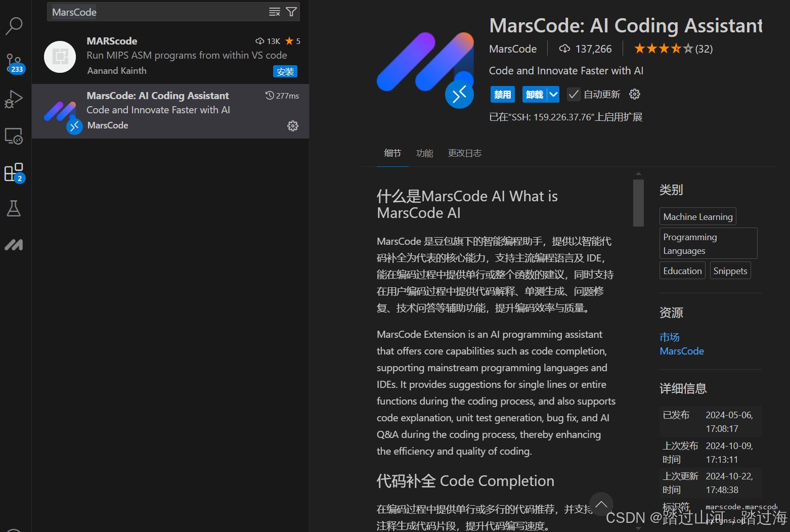Open the Extensions view with 2 badge
Screen dimensions: 790x532
pyautogui.click(x=14, y=172)
